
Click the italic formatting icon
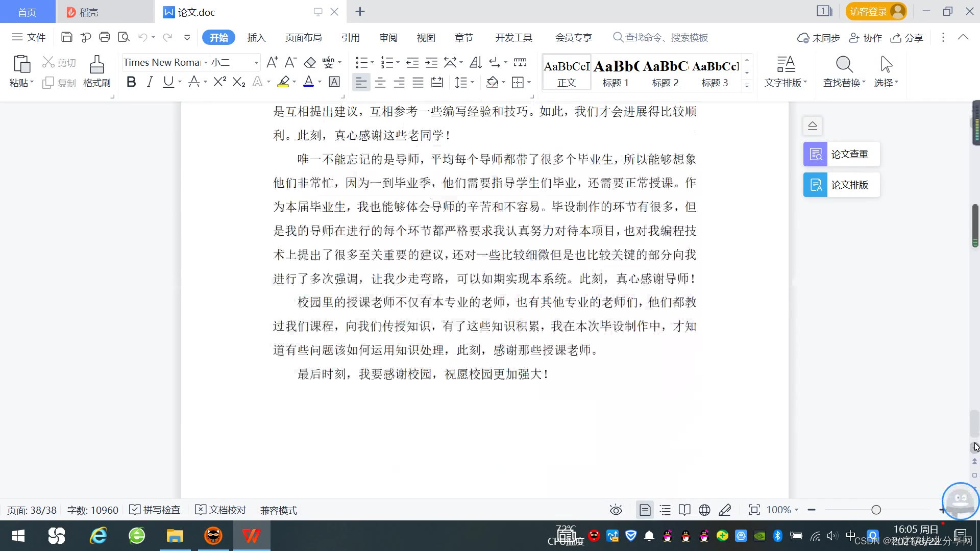tap(150, 82)
